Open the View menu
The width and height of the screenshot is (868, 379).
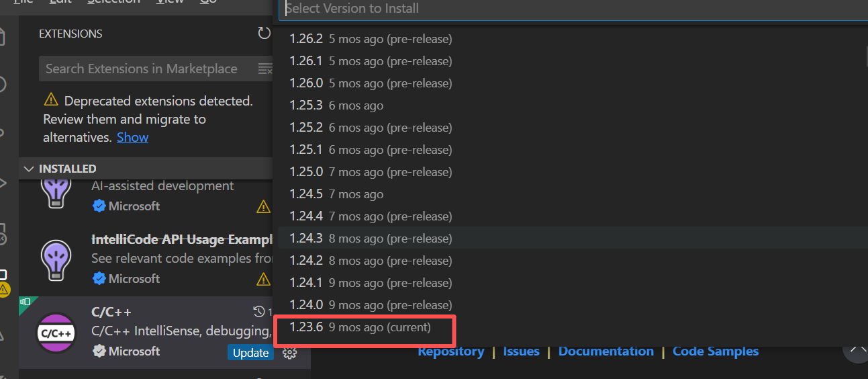[x=170, y=2]
